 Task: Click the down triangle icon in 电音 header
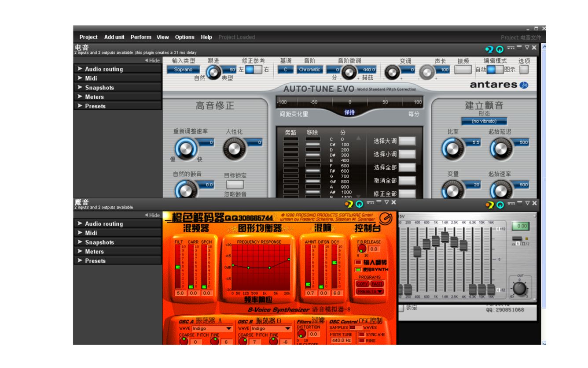(527, 48)
